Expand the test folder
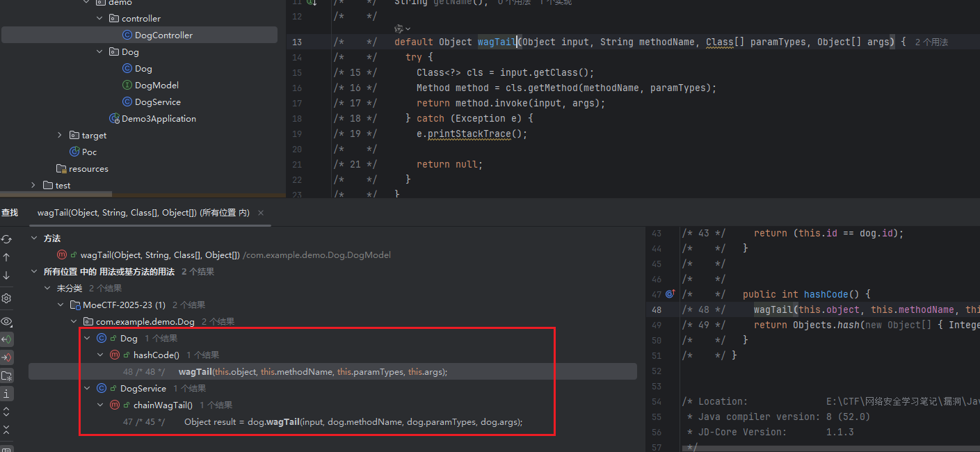This screenshot has height=452, width=980. pos(33,186)
